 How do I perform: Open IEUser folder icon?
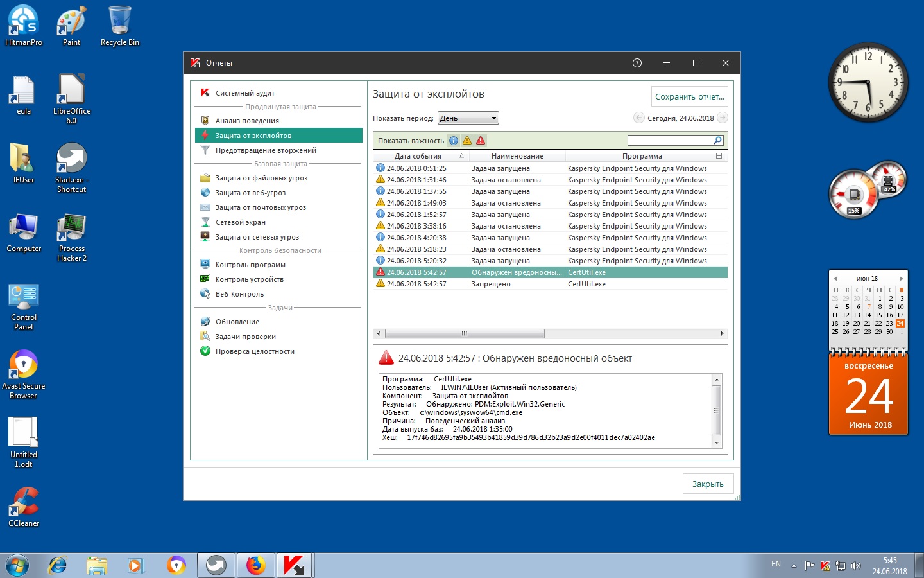click(24, 164)
